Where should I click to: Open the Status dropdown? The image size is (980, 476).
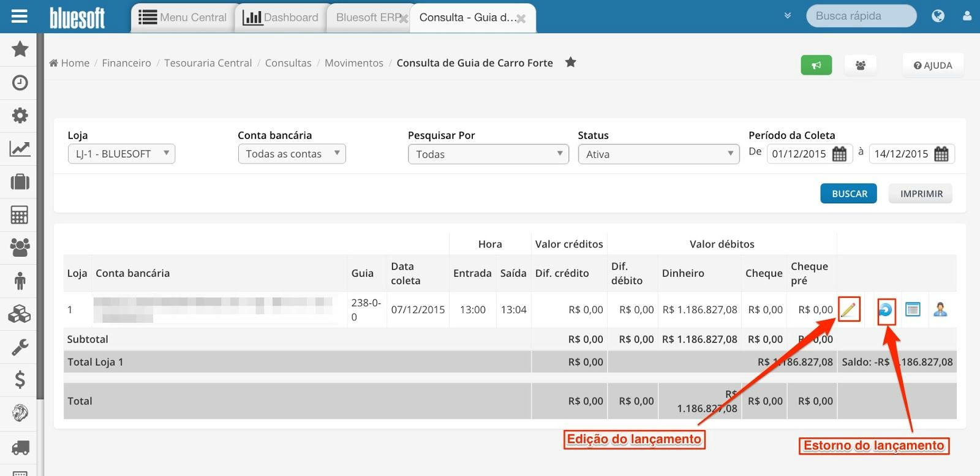[x=658, y=154]
